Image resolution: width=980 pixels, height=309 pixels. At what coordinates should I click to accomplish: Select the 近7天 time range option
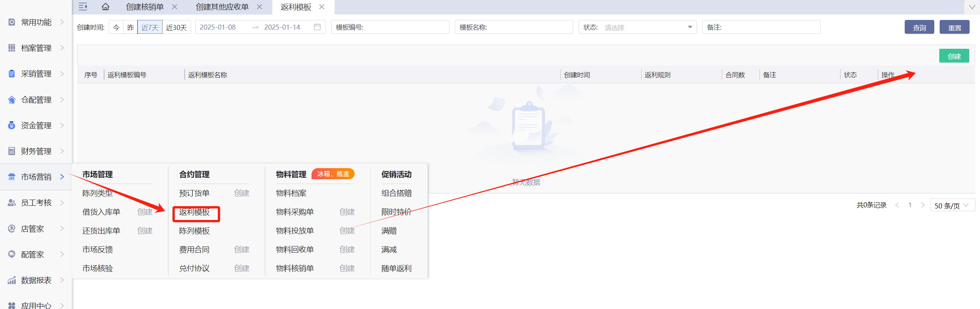150,27
